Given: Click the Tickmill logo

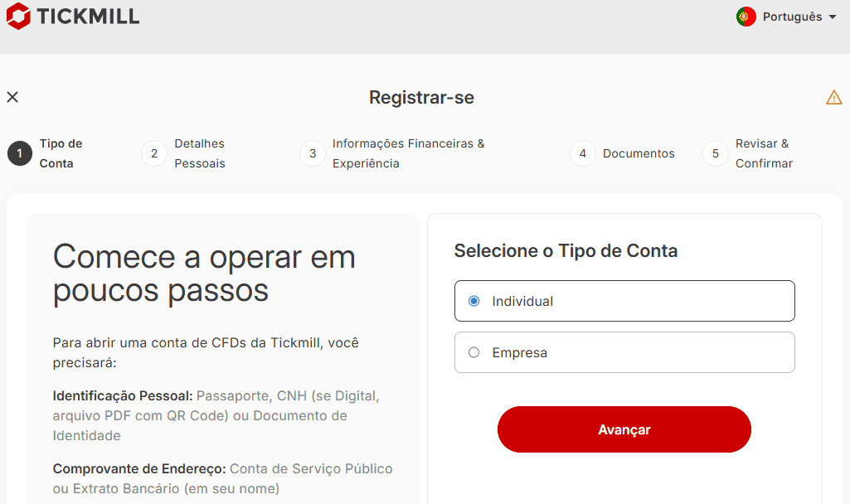Looking at the screenshot, I should [72, 16].
